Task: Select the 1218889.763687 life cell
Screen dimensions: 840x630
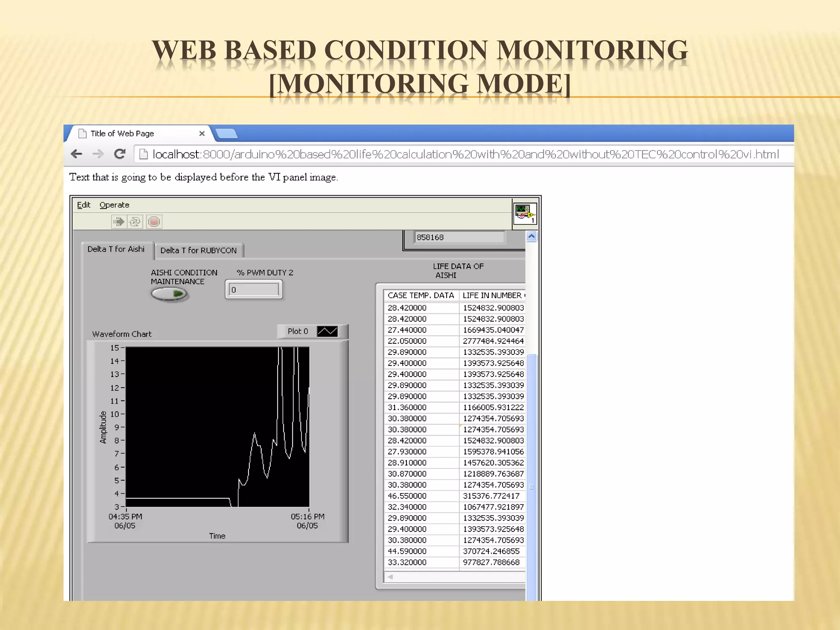Action: [492, 474]
